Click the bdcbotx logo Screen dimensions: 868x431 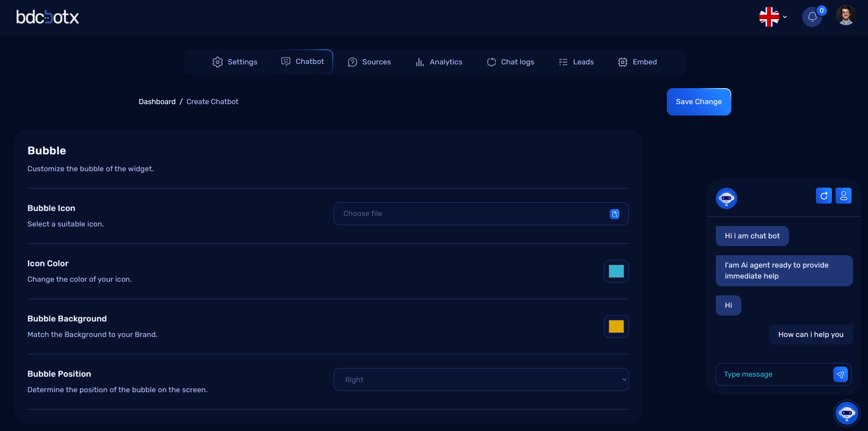[48, 17]
